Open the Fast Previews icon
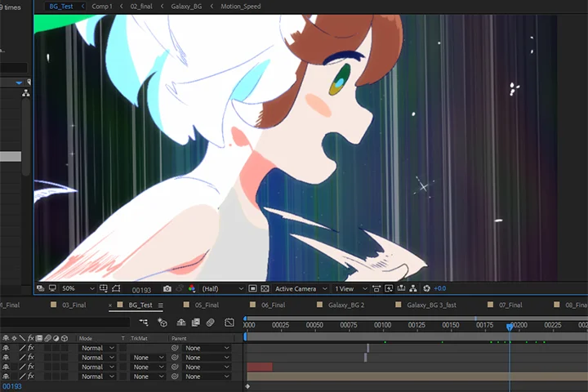Screen dimensions: 588x392 (x=389, y=288)
